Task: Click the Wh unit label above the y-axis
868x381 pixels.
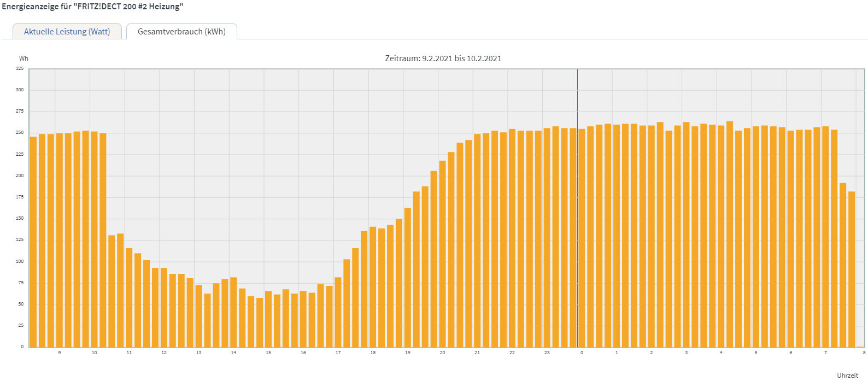Action: (24, 58)
